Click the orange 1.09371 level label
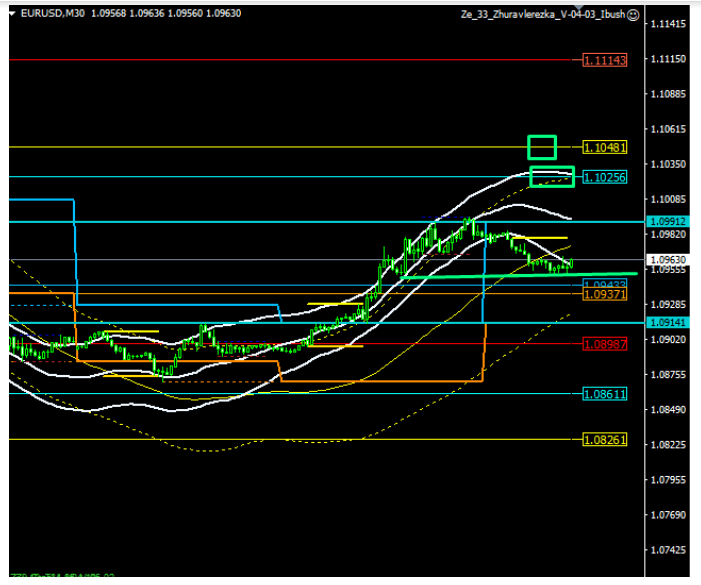This screenshot has width=701, height=585. 605,294
